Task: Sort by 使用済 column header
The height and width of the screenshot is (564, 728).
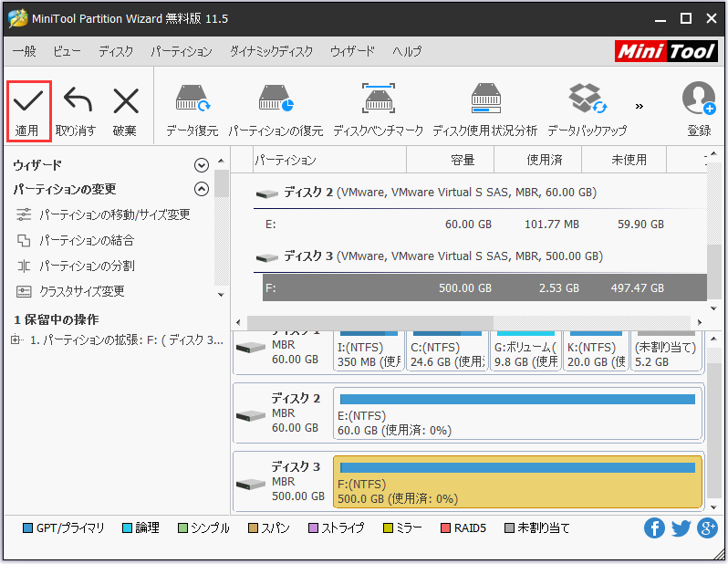Action: [537, 160]
